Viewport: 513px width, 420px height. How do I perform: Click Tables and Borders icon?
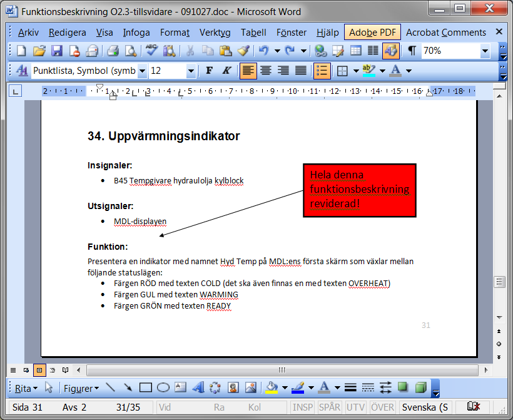(x=338, y=51)
